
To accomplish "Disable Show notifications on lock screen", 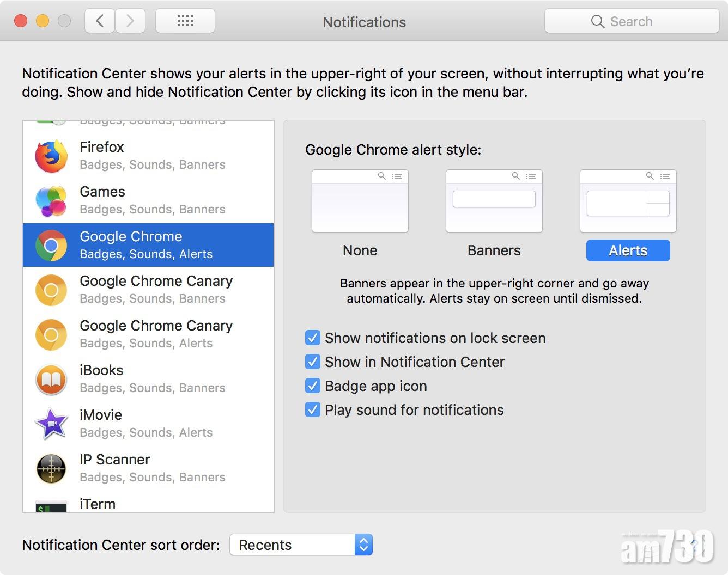I will [x=313, y=338].
